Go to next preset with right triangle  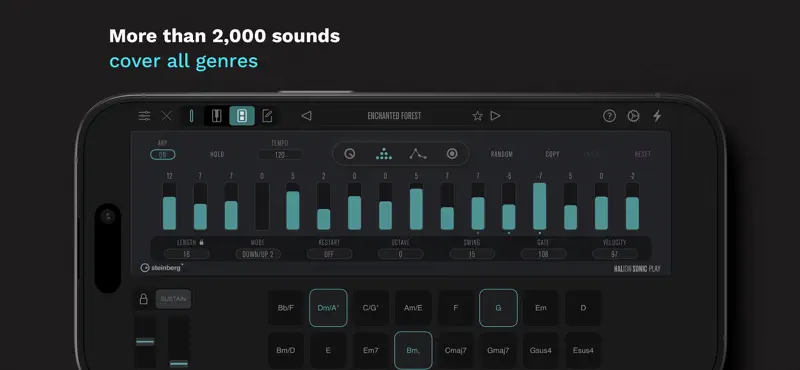point(495,116)
